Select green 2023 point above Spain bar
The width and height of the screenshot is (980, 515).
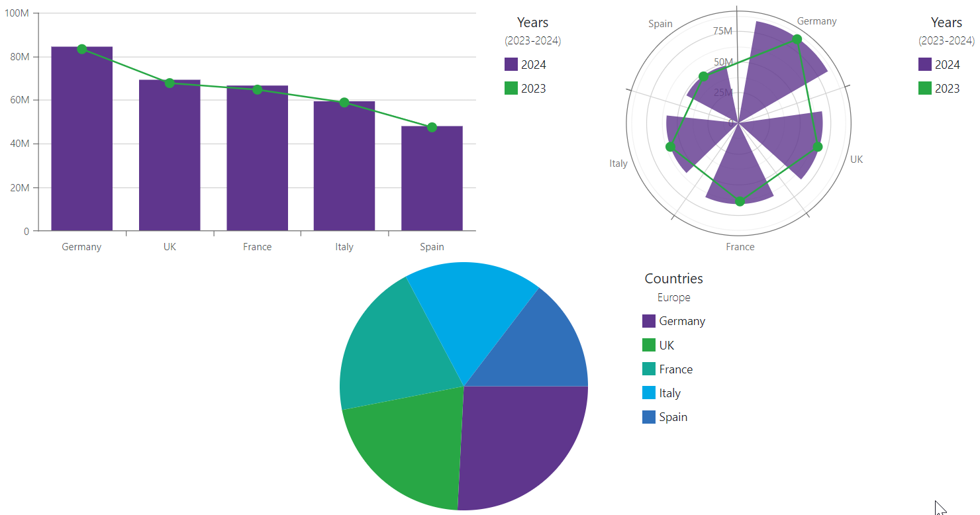pos(432,127)
